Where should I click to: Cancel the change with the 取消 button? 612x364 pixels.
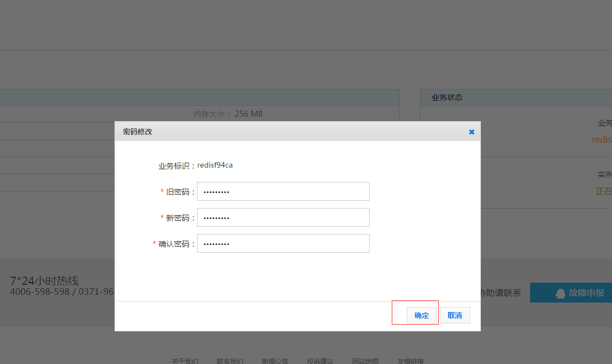tap(455, 315)
